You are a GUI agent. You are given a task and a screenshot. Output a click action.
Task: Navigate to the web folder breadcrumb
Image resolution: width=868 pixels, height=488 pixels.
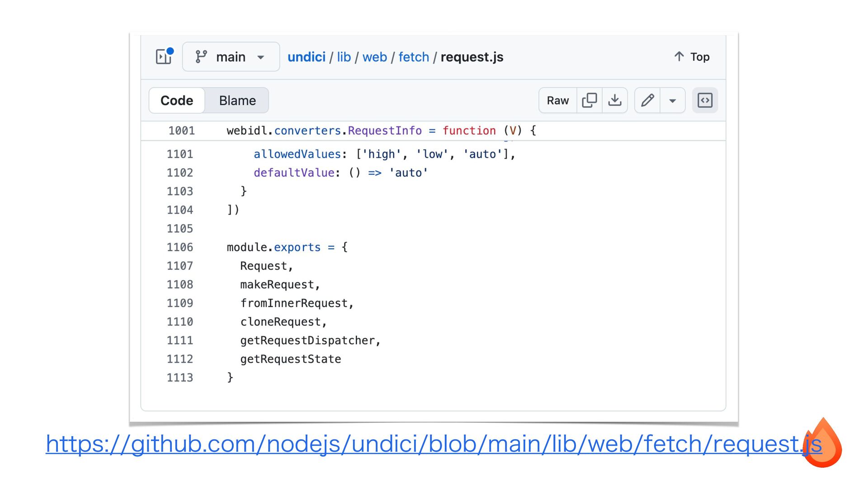coord(374,57)
